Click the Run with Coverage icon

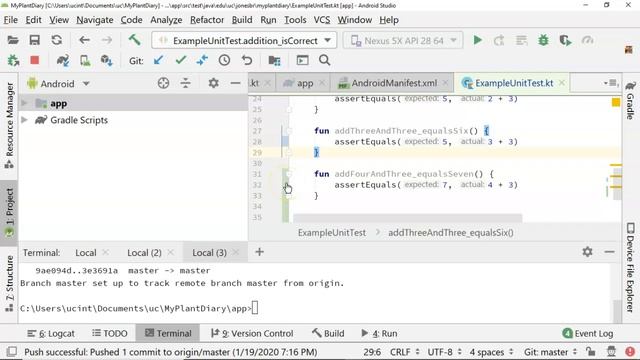(x=565, y=40)
